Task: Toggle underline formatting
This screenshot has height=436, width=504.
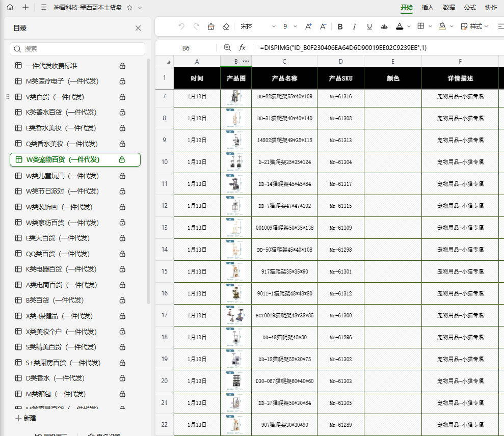Action: click(369, 26)
